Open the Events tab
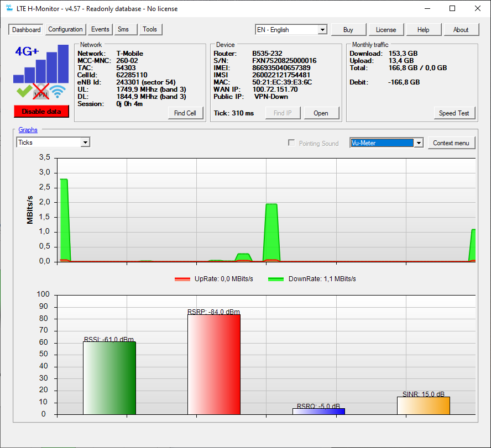This screenshot has width=491, height=448. coord(100,29)
